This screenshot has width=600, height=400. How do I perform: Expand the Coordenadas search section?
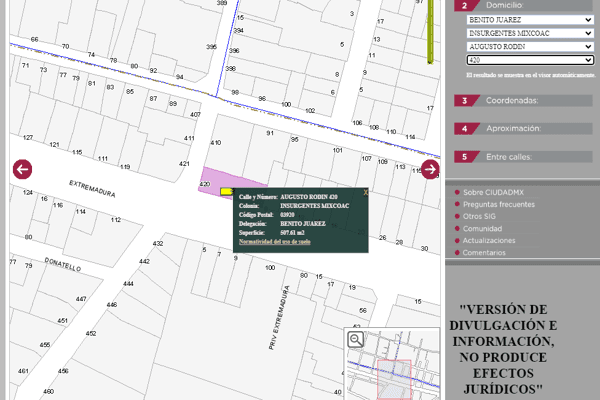(513, 101)
